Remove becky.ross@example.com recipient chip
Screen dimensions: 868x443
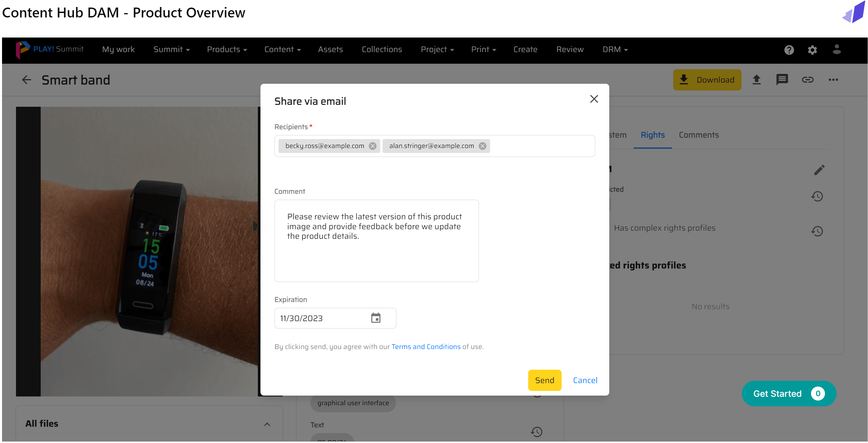coord(372,146)
